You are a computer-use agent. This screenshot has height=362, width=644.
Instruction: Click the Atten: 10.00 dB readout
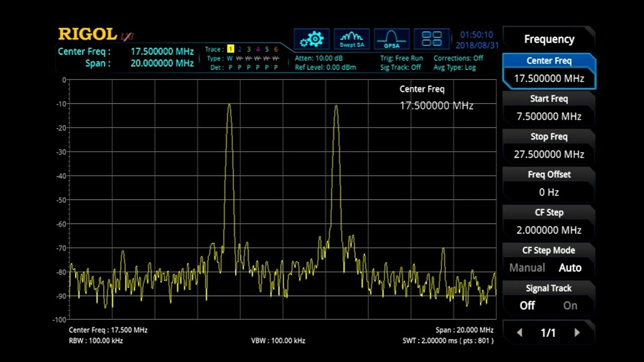tap(318, 58)
